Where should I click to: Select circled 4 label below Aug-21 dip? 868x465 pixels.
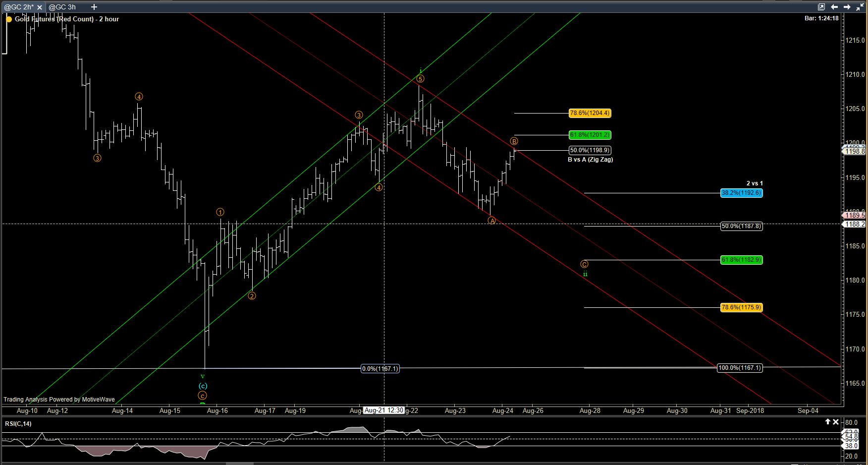pos(379,187)
